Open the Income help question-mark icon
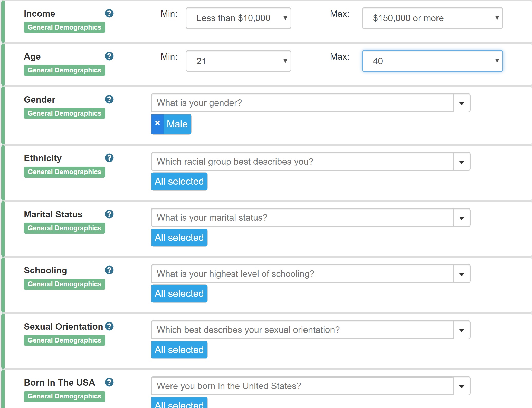 [x=109, y=13]
